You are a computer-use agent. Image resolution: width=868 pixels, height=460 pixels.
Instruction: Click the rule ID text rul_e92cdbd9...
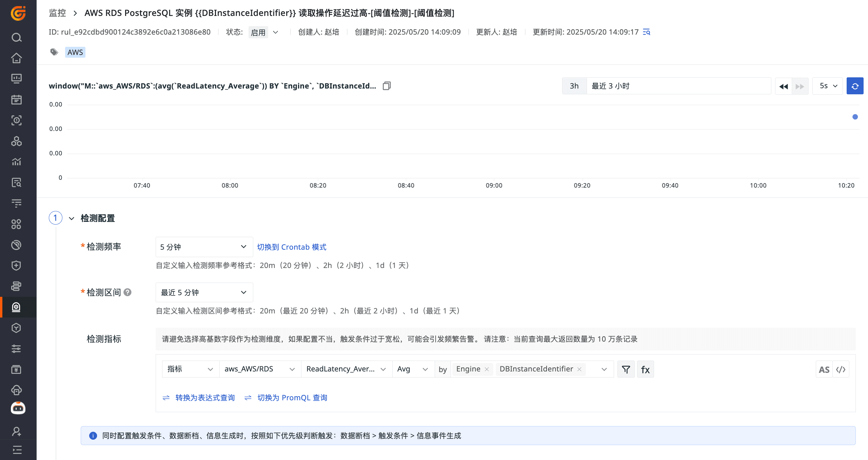click(136, 32)
